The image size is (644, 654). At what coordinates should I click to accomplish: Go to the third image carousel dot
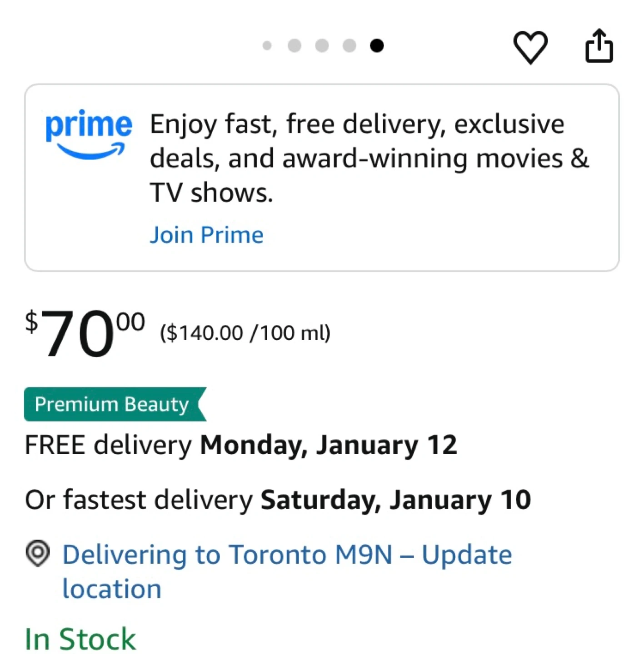coord(322,45)
